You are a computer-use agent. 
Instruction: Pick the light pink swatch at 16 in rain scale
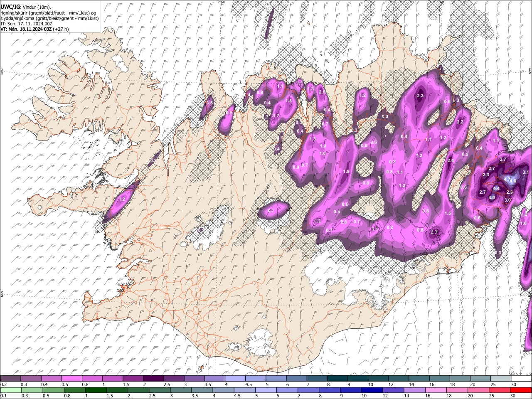[436, 390]
